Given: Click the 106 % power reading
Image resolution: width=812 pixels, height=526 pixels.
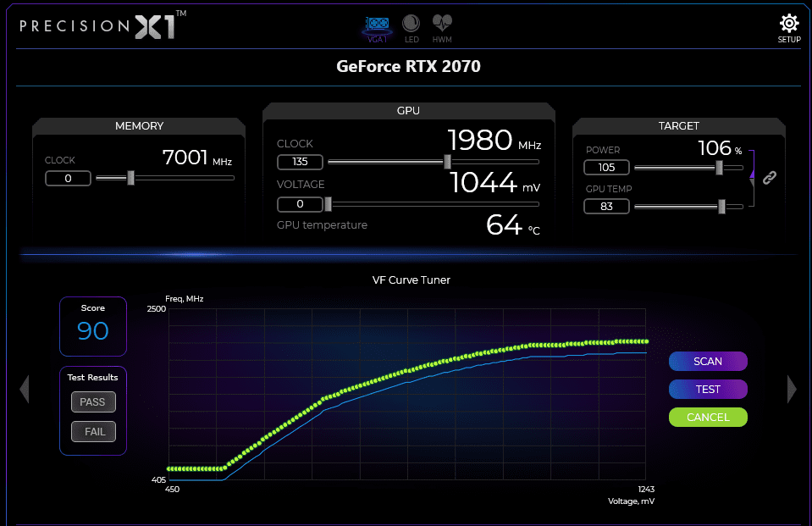Looking at the screenshot, I should point(720,148).
